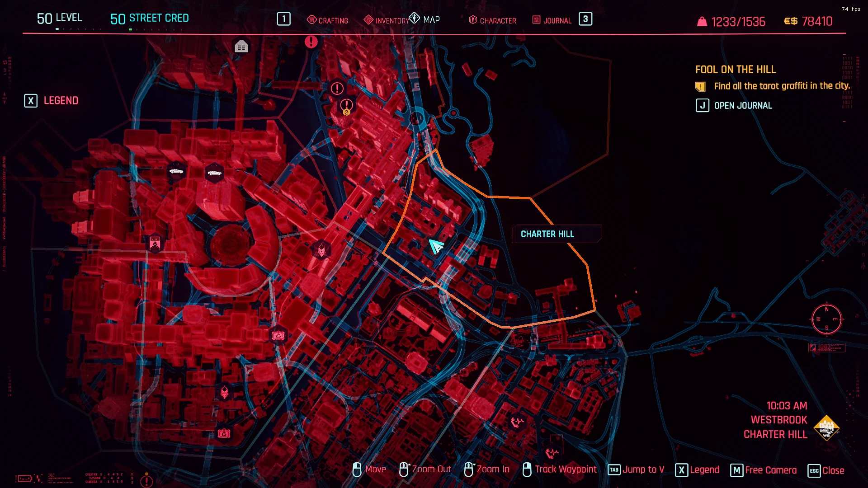Click the filled red quest marker at top
Image resolution: width=868 pixels, height=488 pixels.
click(311, 42)
